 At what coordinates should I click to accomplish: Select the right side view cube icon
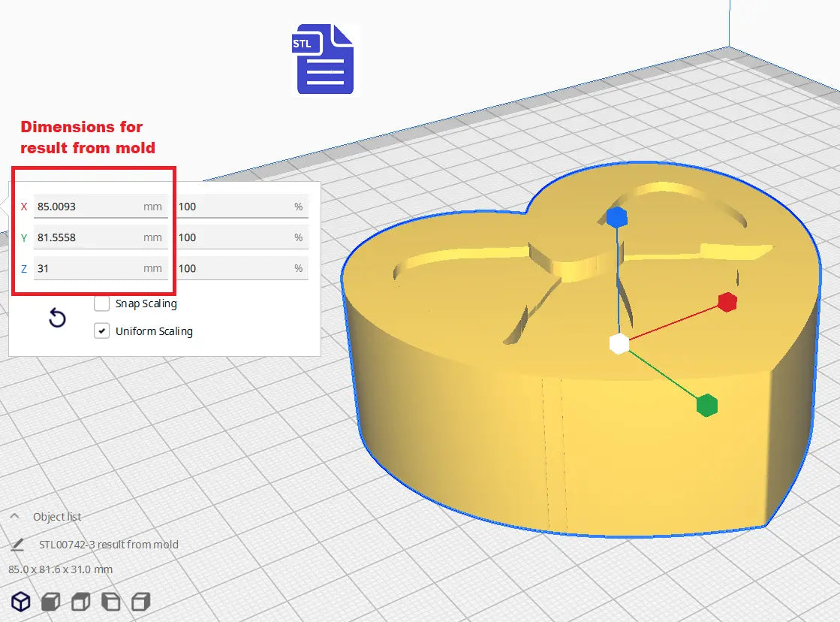[140, 601]
